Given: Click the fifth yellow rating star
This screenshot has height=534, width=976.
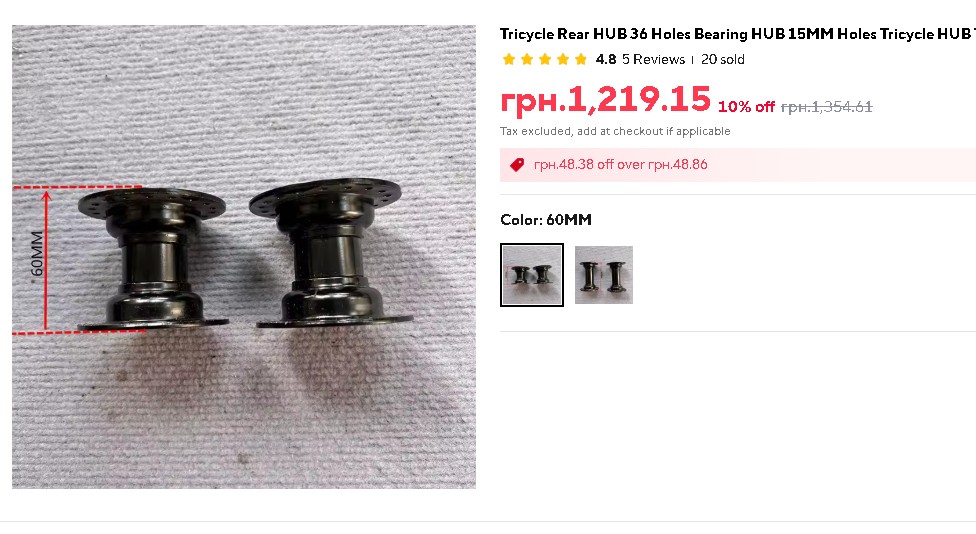Looking at the screenshot, I should 581,59.
